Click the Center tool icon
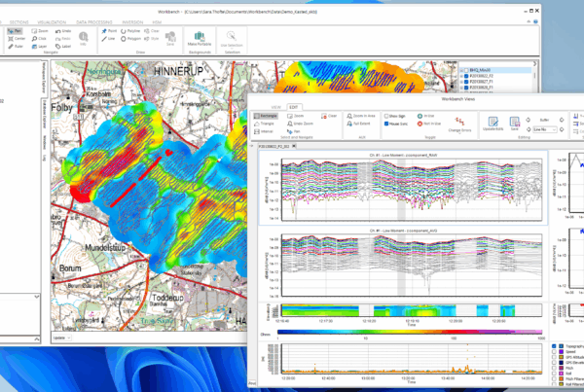Image resolution: width=584 pixels, height=392 pixels. 11,39
